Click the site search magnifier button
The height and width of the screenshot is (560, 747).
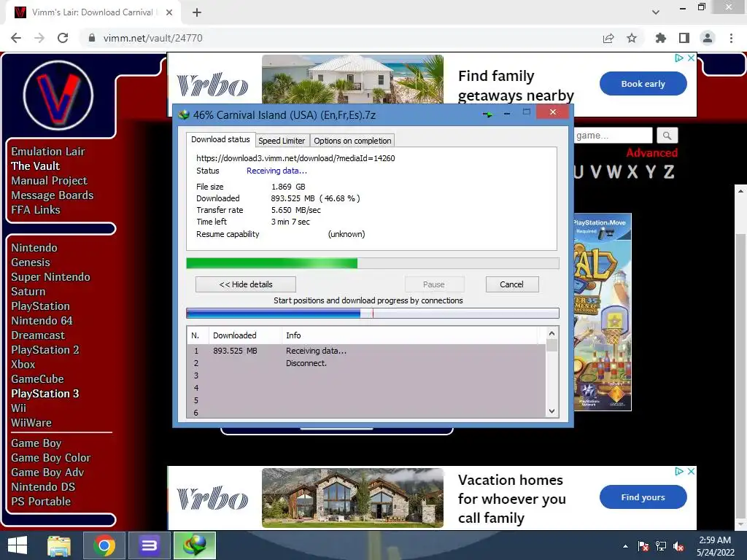(667, 136)
